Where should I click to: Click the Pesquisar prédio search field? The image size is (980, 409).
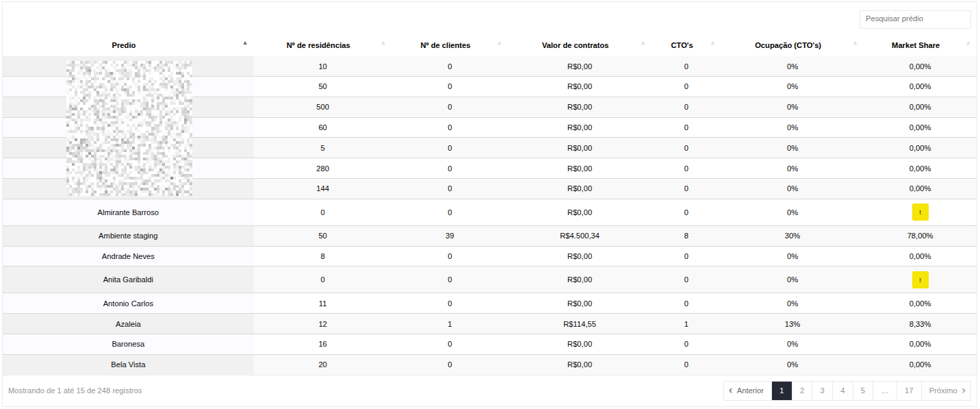click(914, 19)
